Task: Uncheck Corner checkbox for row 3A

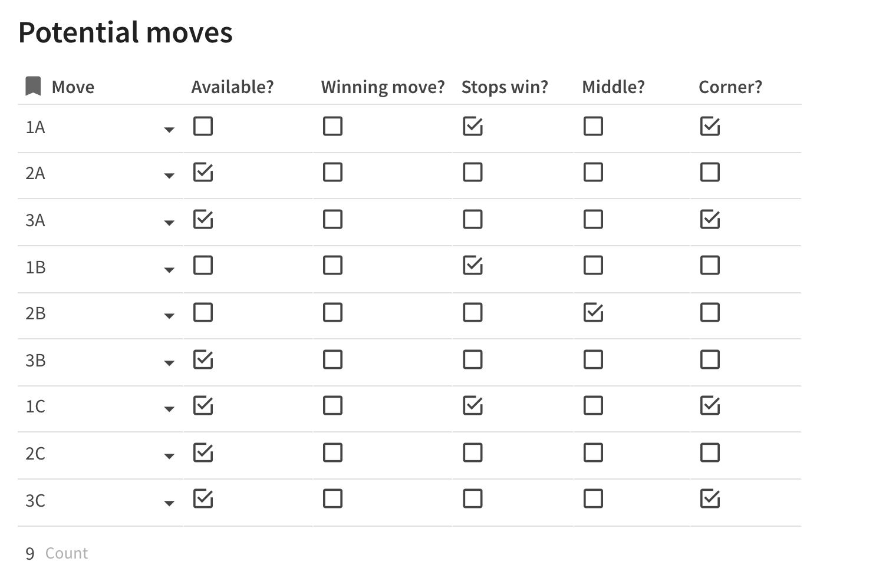Action: coord(710,219)
